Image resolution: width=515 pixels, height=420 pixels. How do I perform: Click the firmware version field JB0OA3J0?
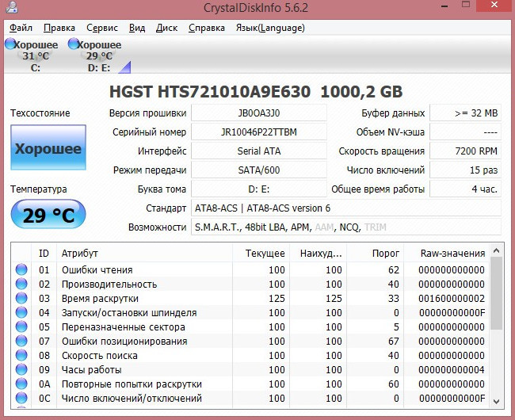point(259,113)
